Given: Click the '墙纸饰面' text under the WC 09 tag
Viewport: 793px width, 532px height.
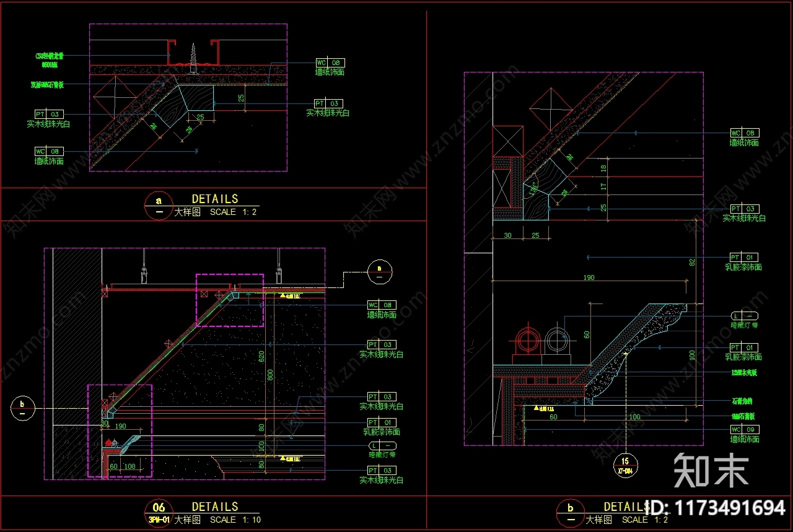Looking at the screenshot, I should pyautogui.click(x=744, y=439).
